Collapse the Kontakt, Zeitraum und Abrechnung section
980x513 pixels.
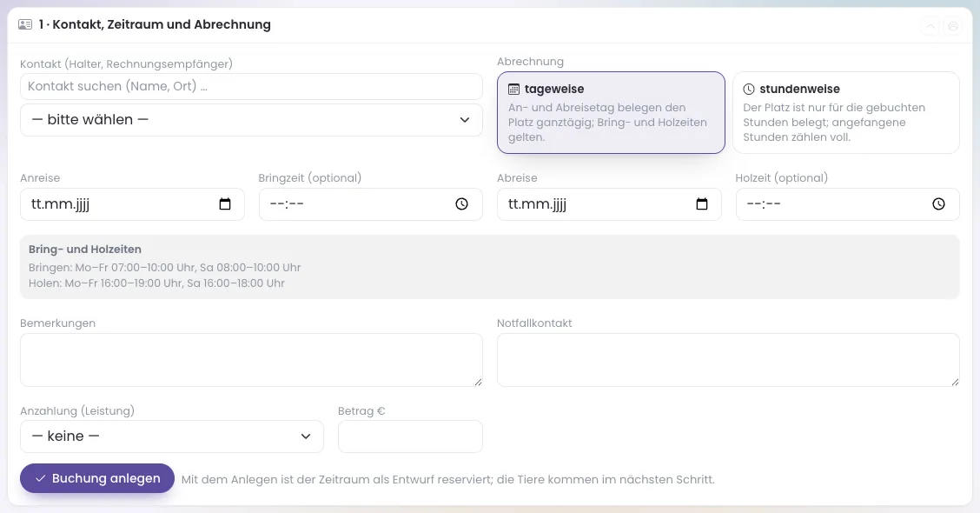(x=930, y=26)
